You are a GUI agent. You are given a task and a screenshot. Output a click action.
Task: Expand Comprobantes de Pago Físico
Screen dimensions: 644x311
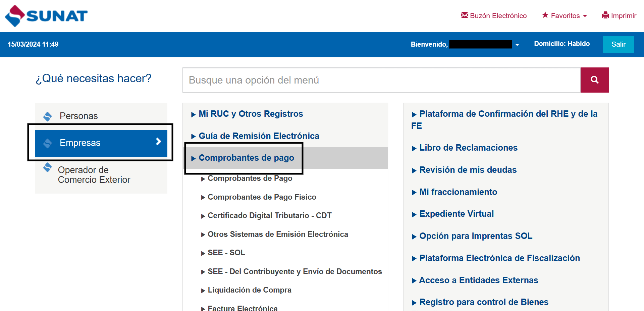click(259, 197)
